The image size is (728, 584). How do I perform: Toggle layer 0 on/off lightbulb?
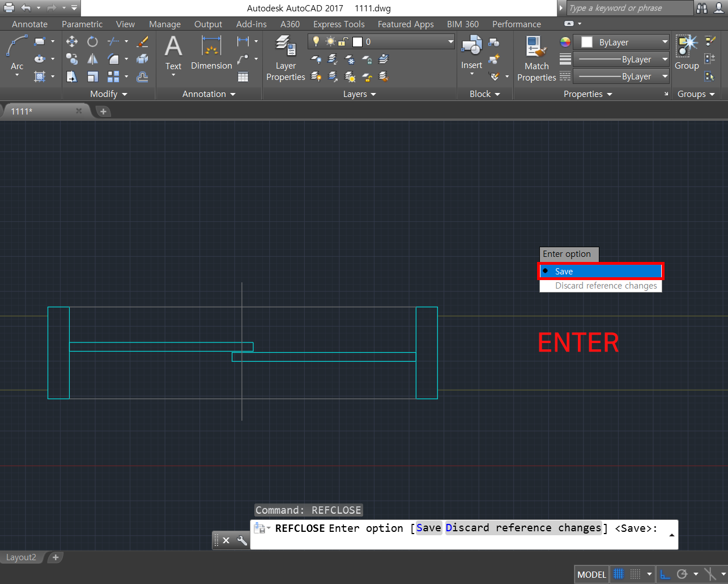coord(316,41)
